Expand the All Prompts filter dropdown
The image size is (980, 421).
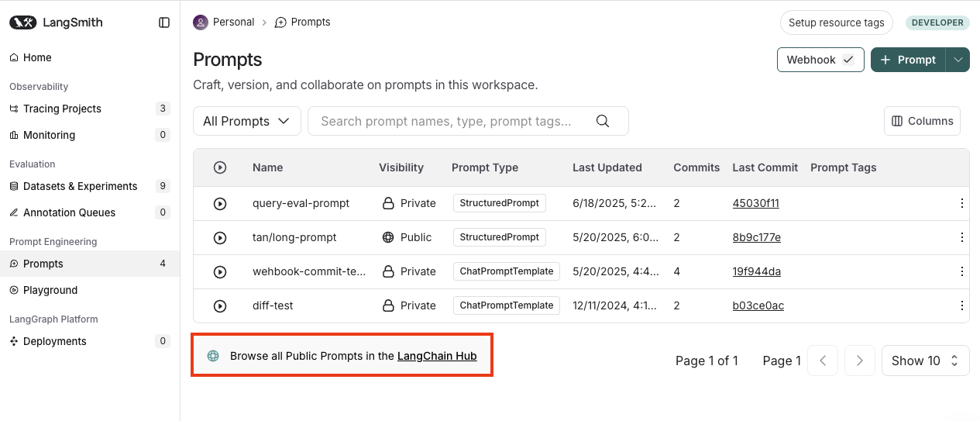coord(247,121)
